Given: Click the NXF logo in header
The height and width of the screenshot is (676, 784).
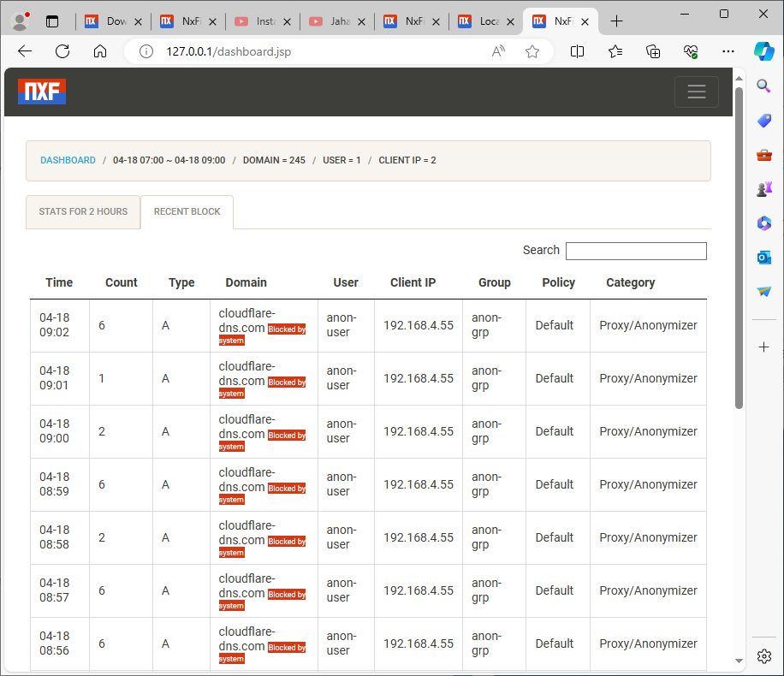Looking at the screenshot, I should click(x=42, y=92).
